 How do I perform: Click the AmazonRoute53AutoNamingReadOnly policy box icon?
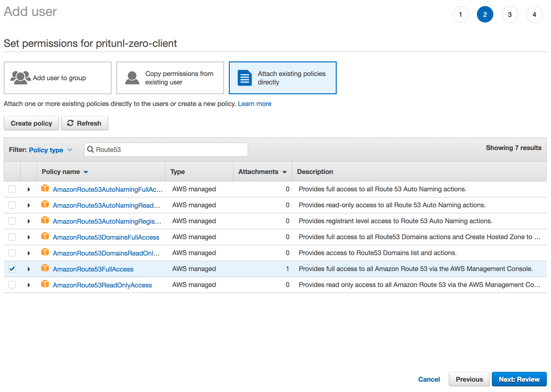tap(45, 204)
